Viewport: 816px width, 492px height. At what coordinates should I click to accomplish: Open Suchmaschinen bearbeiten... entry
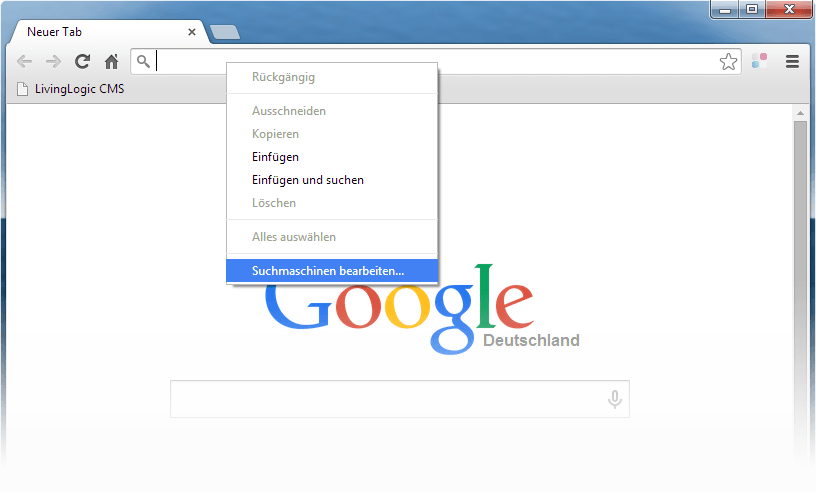332,271
